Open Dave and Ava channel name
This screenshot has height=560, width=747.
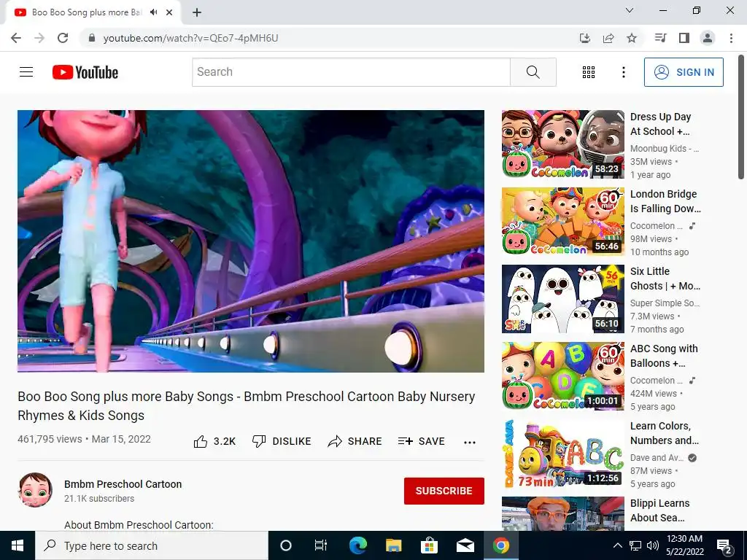(657, 458)
